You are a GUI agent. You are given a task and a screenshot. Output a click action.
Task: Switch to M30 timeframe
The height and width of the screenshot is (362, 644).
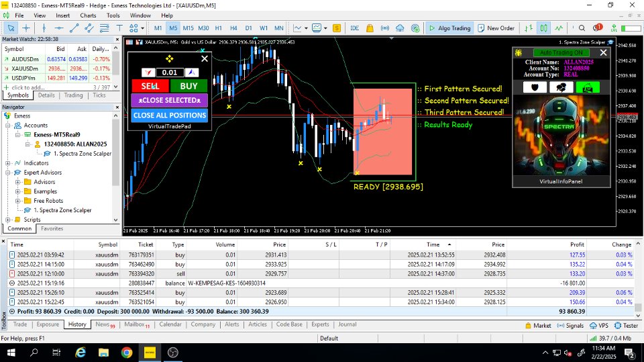coord(203,28)
